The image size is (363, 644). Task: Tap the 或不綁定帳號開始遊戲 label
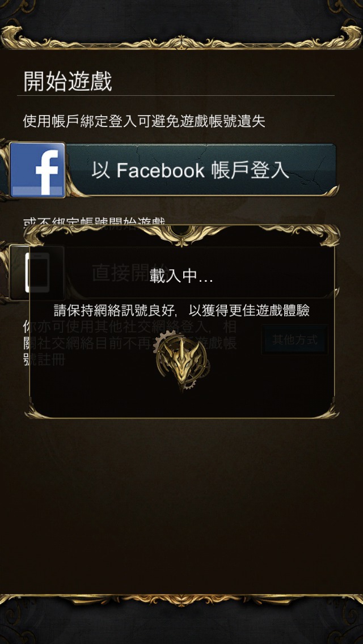[94, 222]
